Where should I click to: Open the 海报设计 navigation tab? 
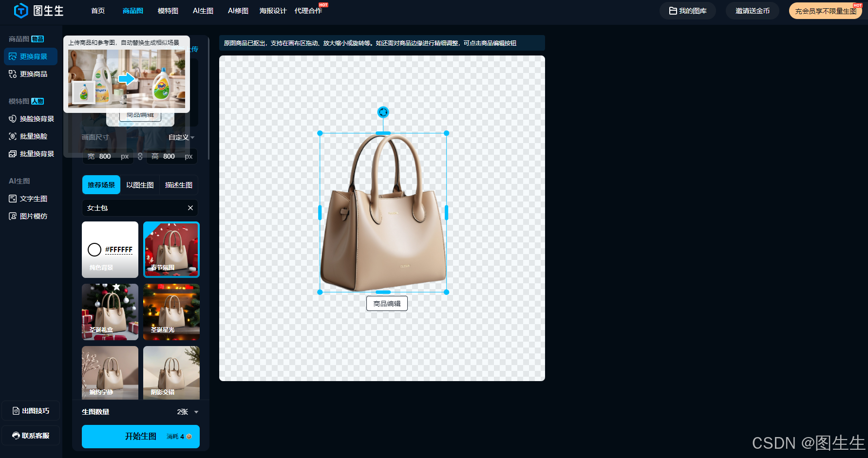click(x=273, y=11)
